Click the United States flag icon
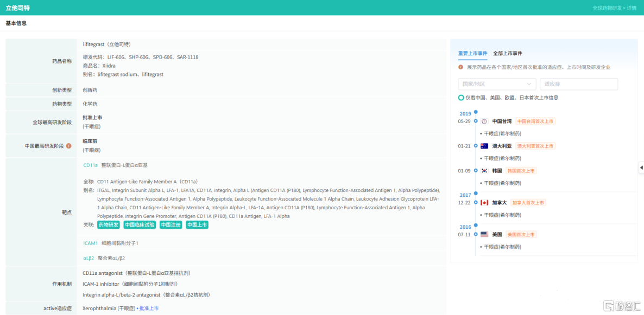Image resolution: width=644 pixels, height=315 pixels. click(x=484, y=235)
